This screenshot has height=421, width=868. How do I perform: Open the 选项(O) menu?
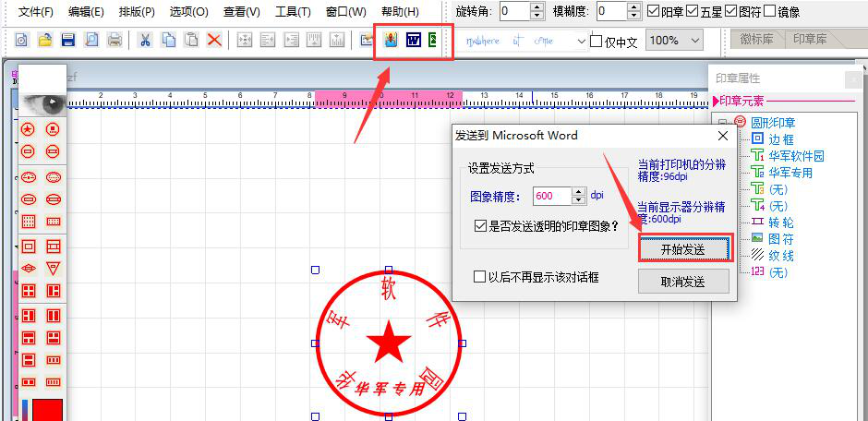pos(188,12)
